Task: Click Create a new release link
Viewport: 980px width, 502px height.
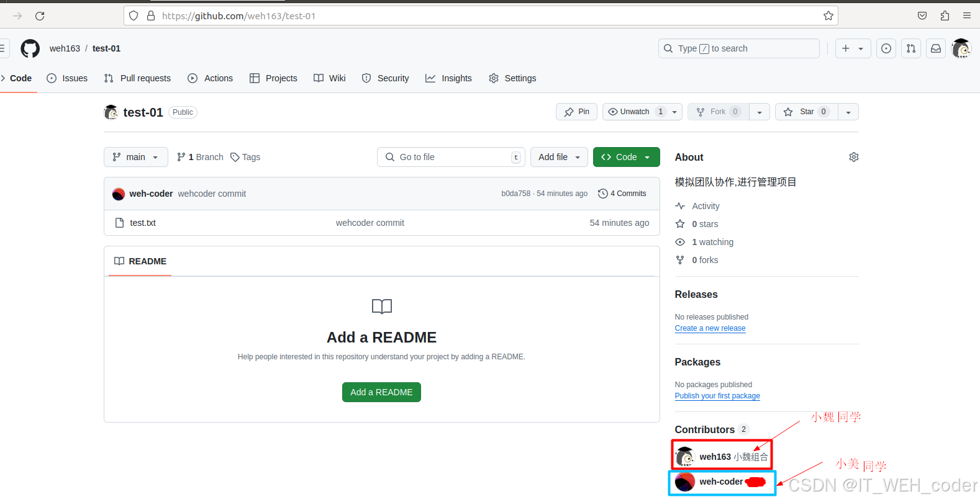Action: pyautogui.click(x=710, y=328)
